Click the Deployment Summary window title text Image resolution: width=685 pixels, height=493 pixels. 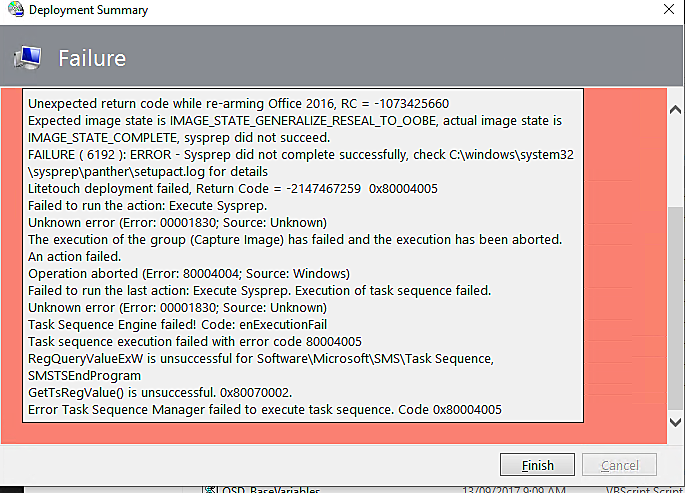coord(88,10)
